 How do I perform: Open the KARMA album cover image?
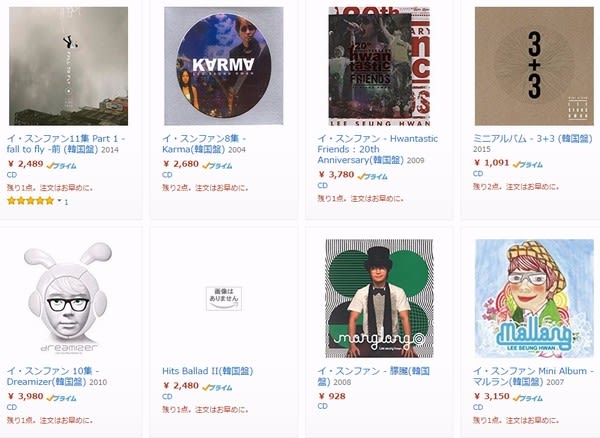coord(224,66)
